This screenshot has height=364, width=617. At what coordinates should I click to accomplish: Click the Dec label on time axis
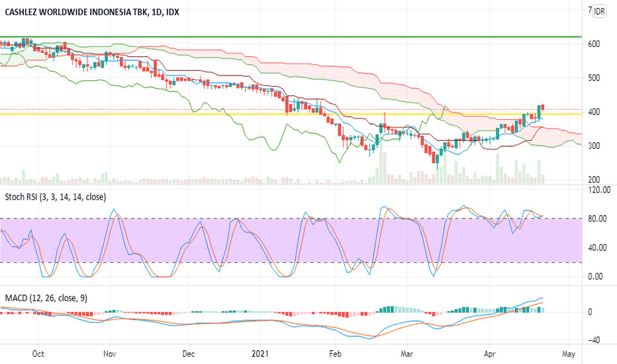[x=189, y=353]
